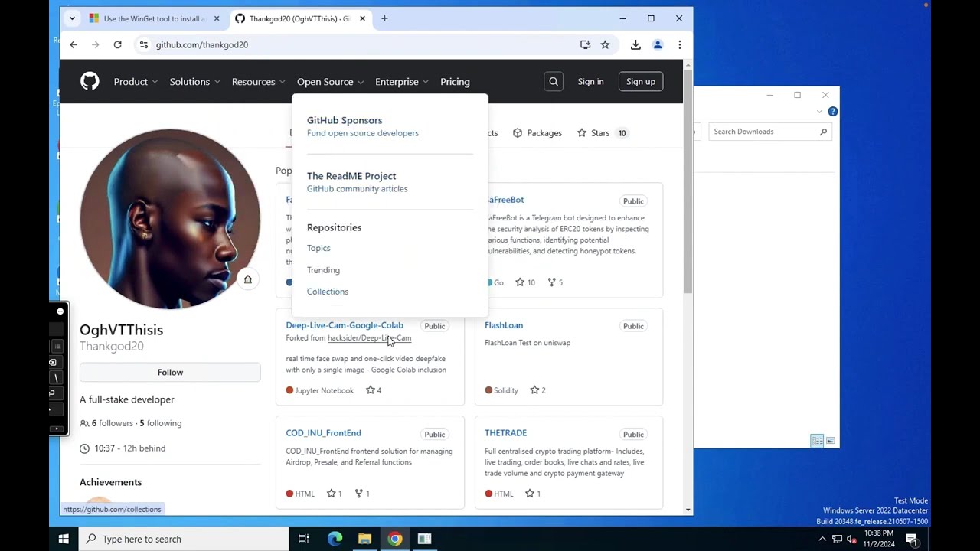Open the Deep-Live-Cam-Google-Colab repository
This screenshot has height=551, width=980.
tap(345, 325)
